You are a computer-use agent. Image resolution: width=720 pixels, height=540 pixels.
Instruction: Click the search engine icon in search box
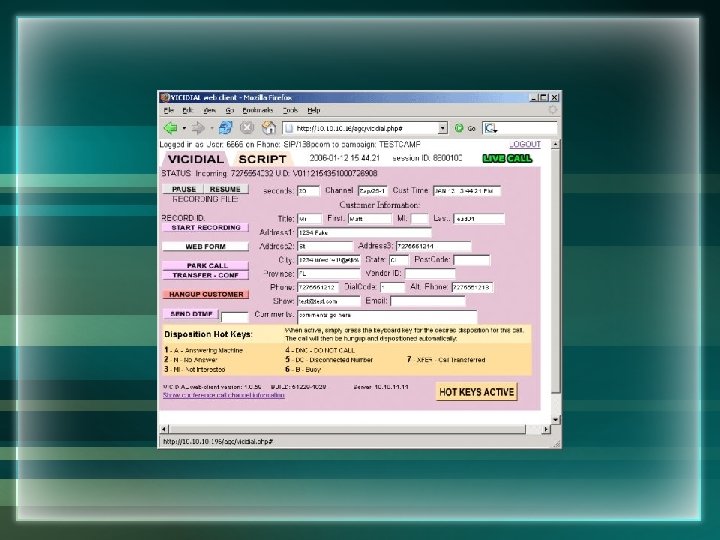(491, 128)
